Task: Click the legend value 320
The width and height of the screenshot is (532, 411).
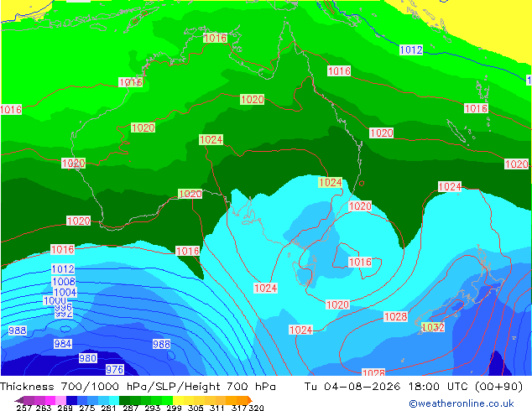Action: tap(256, 408)
